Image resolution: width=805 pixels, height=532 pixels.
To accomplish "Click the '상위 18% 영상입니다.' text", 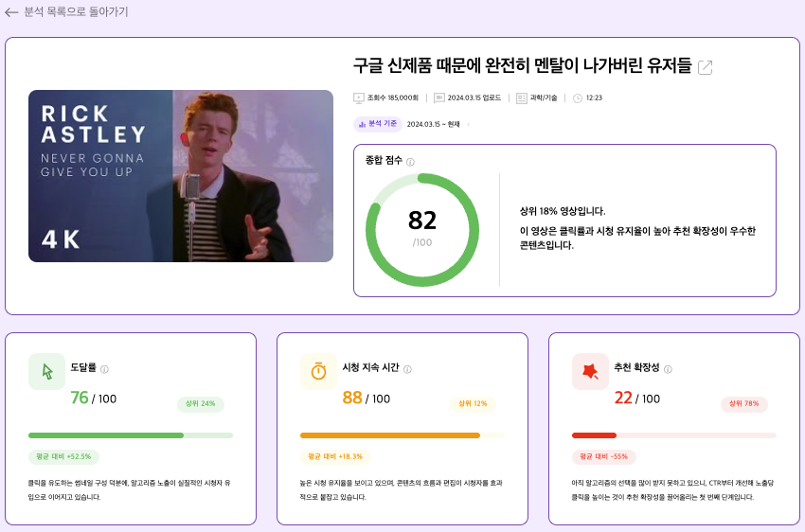I will (563, 211).
